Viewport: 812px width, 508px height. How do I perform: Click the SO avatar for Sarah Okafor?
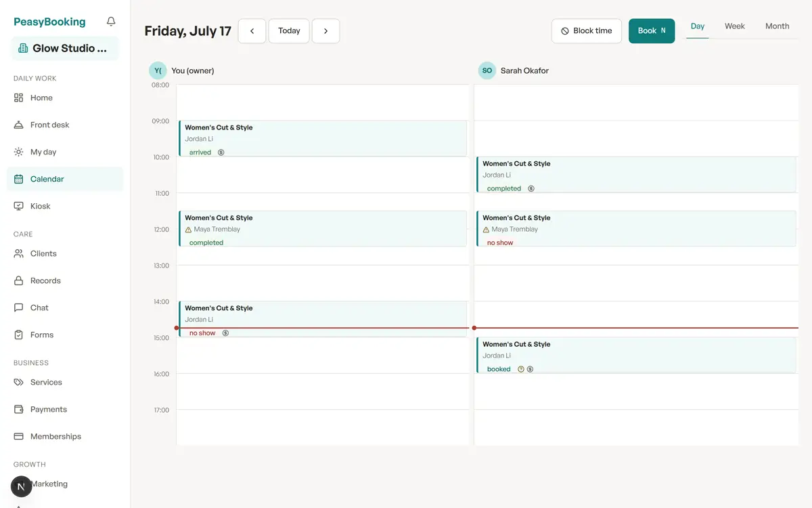point(487,70)
